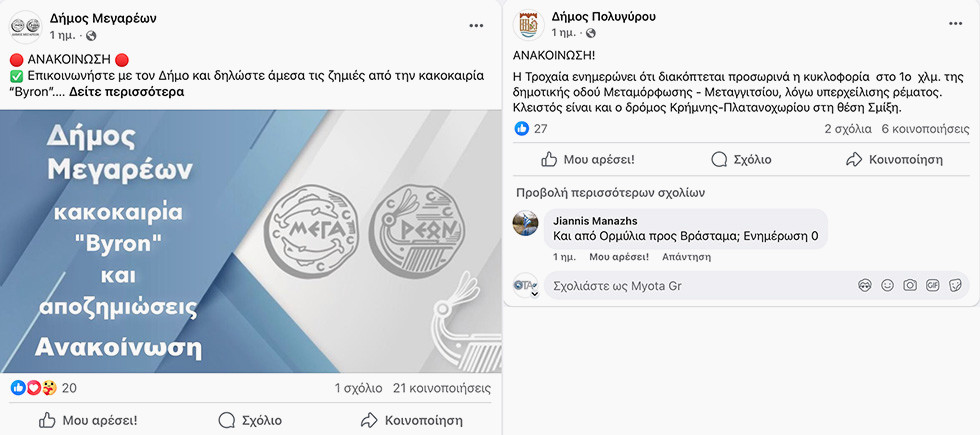Viewport: 980px width, 435px height.
Task: Click the avatar sticker icon in comment box
Action: [x=865, y=286]
